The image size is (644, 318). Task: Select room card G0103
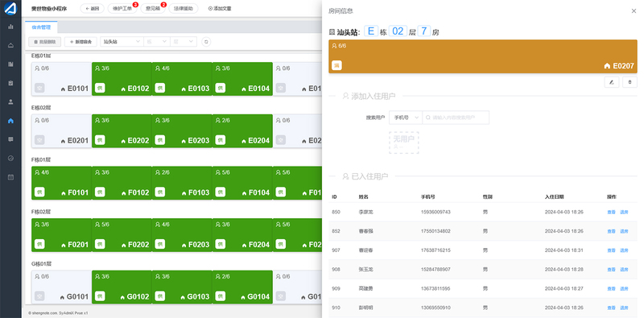click(x=183, y=287)
